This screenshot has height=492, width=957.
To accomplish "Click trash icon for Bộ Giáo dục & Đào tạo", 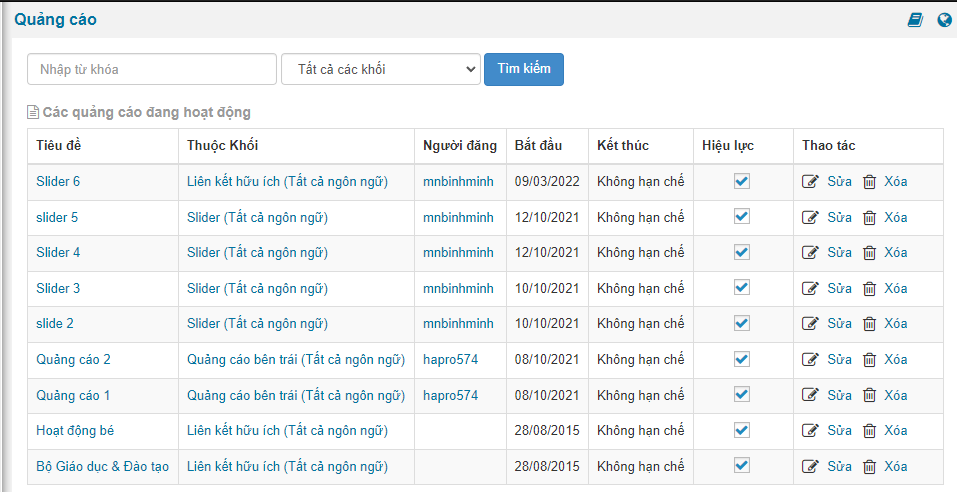I will point(869,467).
